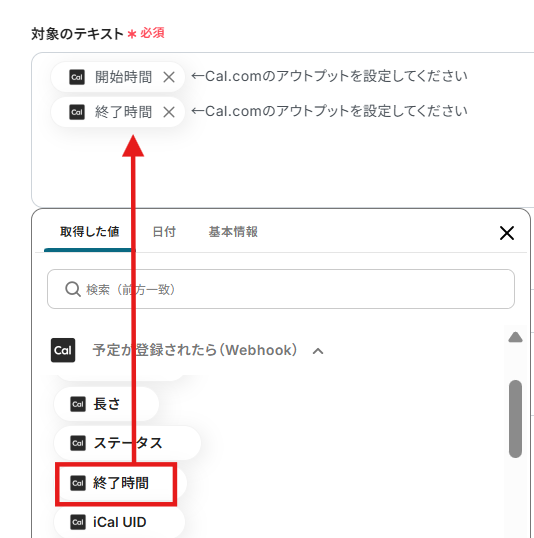This screenshot has height=538, width=534.
Task: Collapse the 予定が登録されたら (Webhook) section chevron
Action: pos(318,351)
